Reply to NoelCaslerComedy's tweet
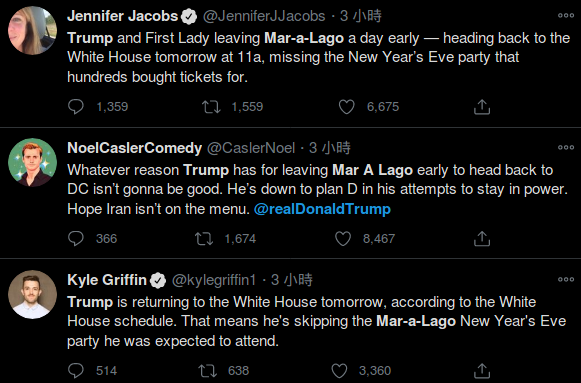Viewport: 581px width, 383px height. [76, 239]
